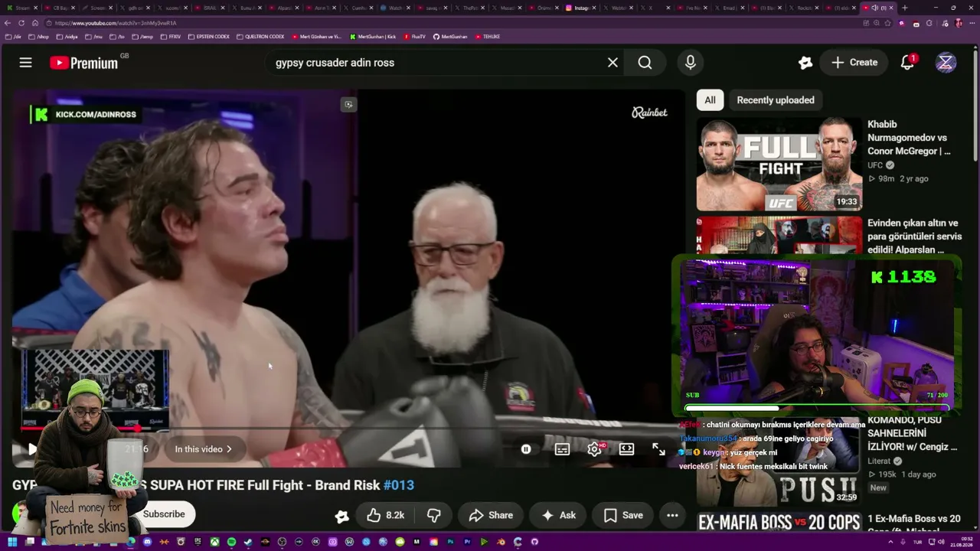Open the 'TEHLIKE' bookmark

point(488,36)
